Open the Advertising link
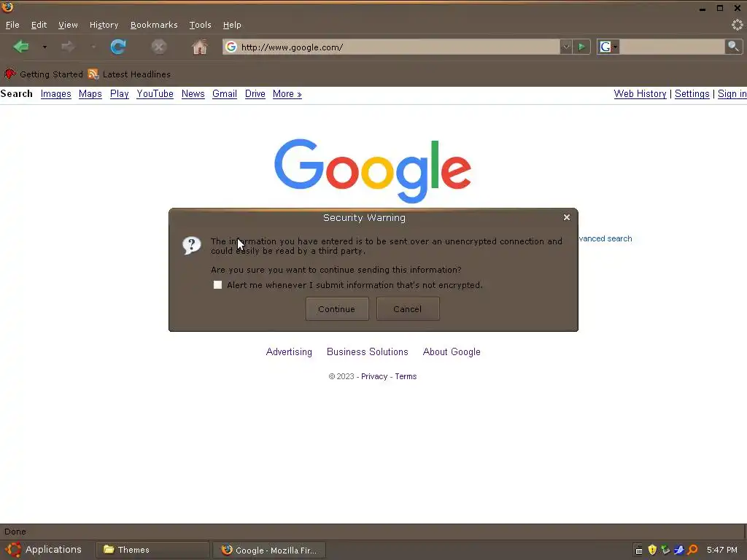The height and width of the screenshot is (560, 747). (289, 352)
